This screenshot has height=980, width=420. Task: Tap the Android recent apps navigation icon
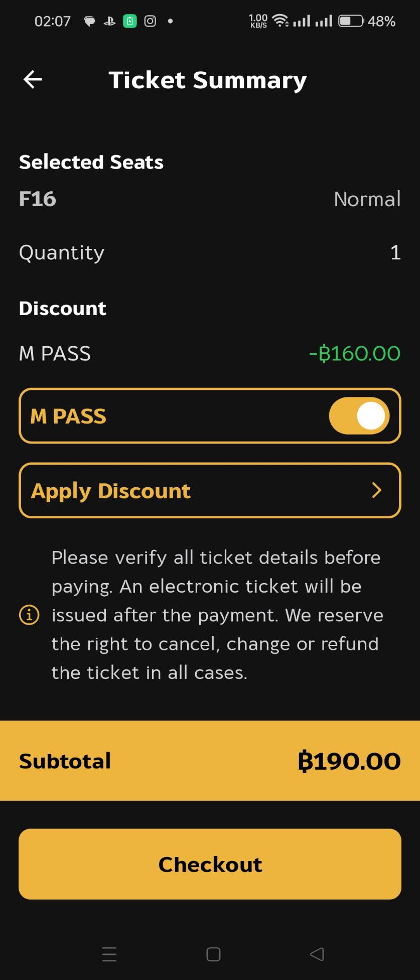click(109, 954)
